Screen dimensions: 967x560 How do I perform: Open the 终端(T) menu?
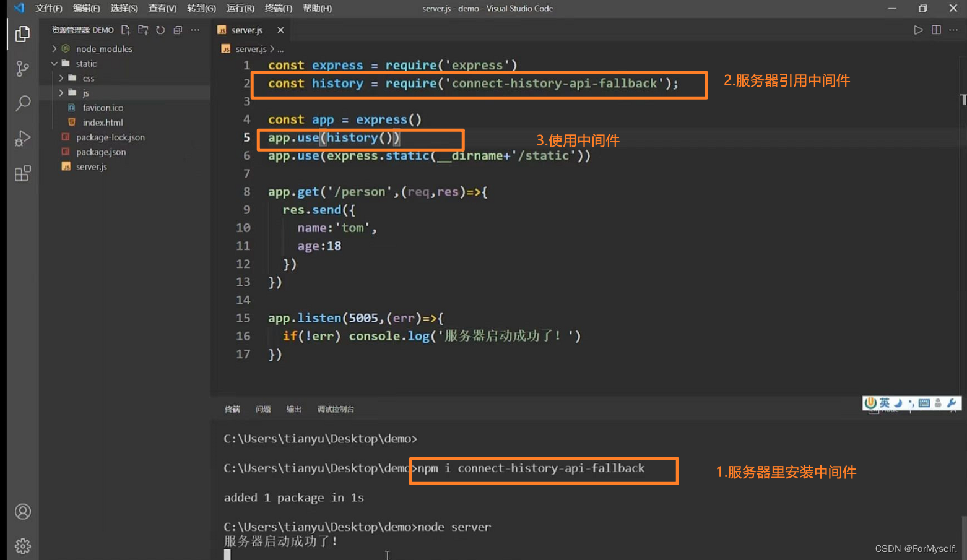[x=278, y=8]
